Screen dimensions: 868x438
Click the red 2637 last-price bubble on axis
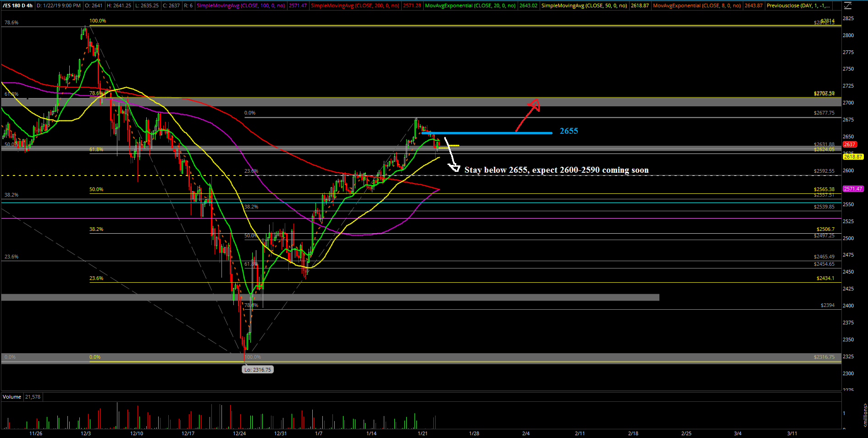click(850, 144)
